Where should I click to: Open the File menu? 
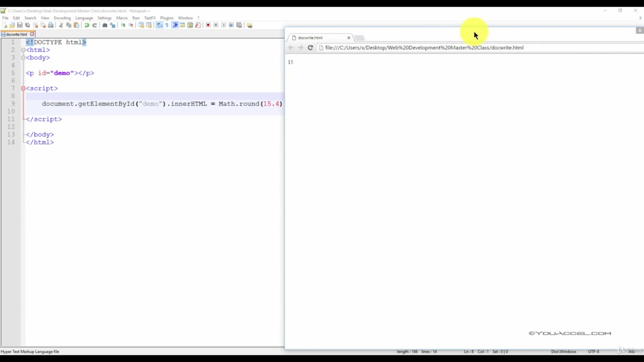click(x=6, y=18)
